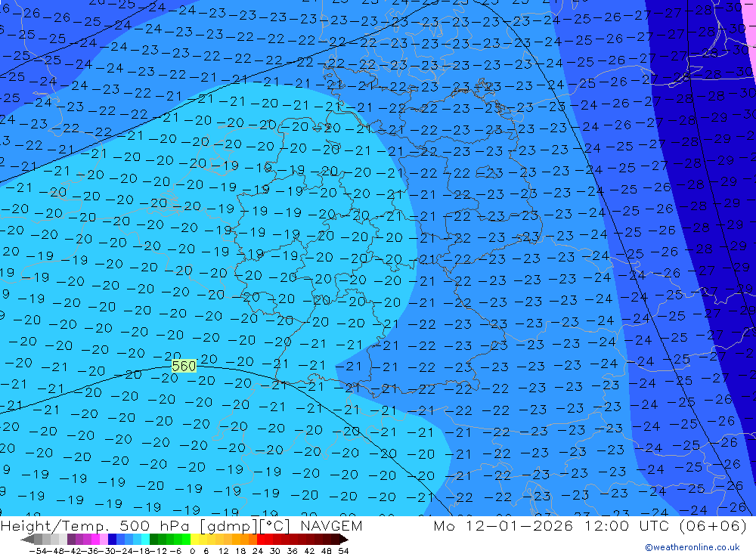Viewport: 756px width, 554px height.
Task: Click the pink shaded area in the top-right corner
Action: point(748,15)
